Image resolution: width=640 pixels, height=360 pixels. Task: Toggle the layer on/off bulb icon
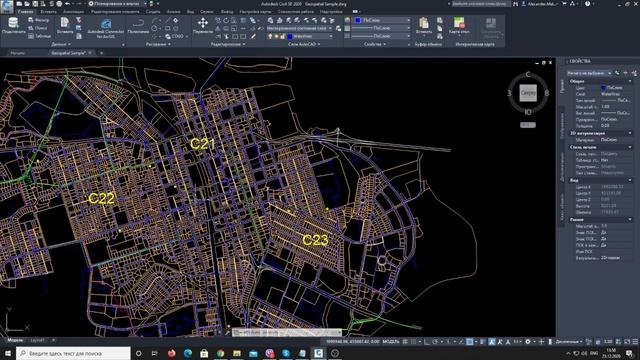coord(270,36)
